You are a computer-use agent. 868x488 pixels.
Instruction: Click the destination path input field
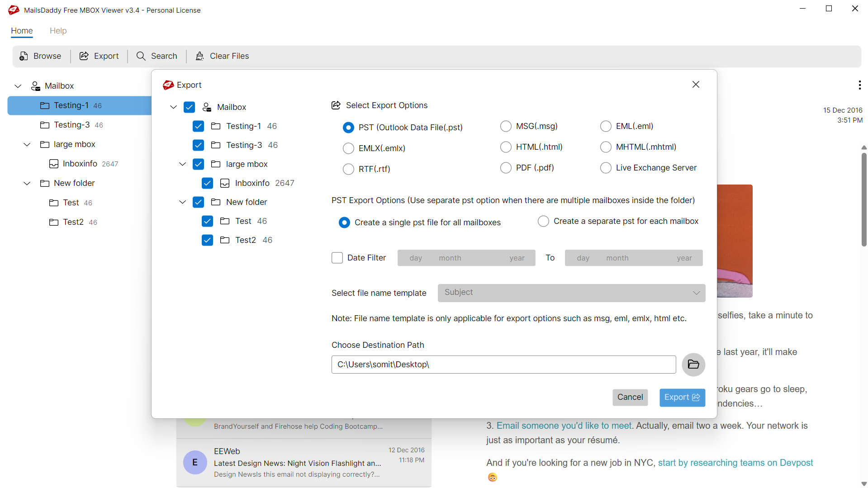503,365
